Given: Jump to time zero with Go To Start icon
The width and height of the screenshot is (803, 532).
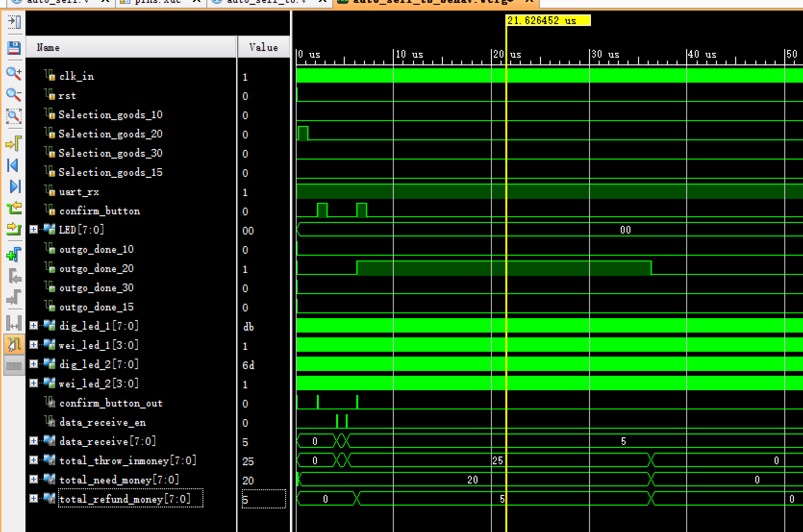Looking at the screenshot, I should pos(13,165).
